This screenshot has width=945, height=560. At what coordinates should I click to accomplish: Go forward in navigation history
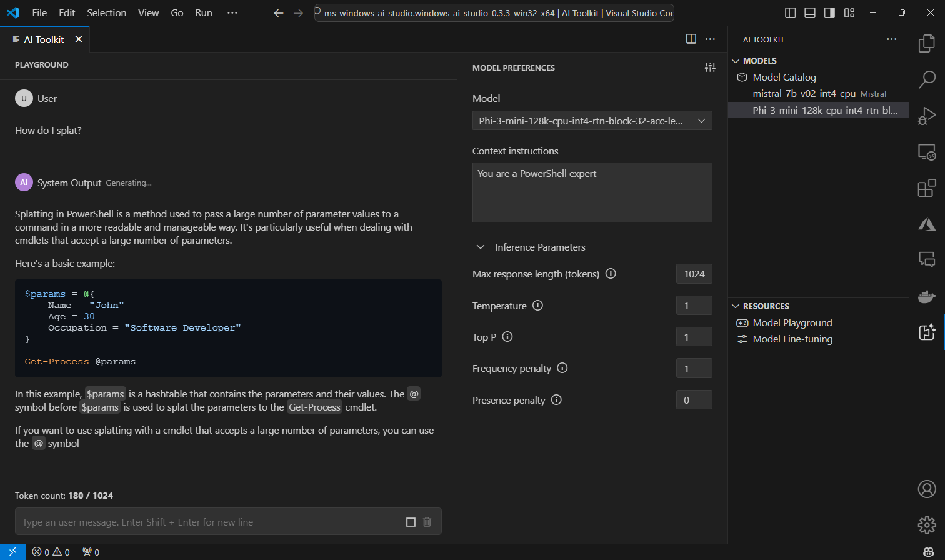tap(298, 13)
